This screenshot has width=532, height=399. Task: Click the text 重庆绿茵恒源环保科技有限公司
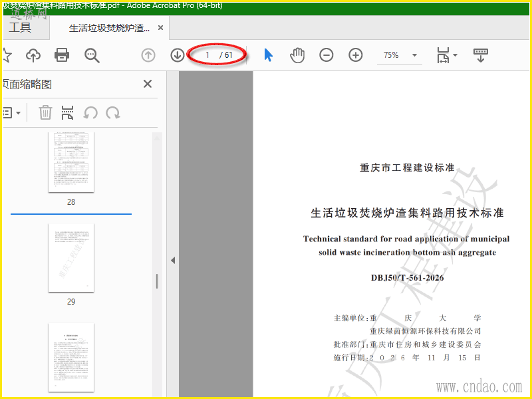click(x=426, y=331)
